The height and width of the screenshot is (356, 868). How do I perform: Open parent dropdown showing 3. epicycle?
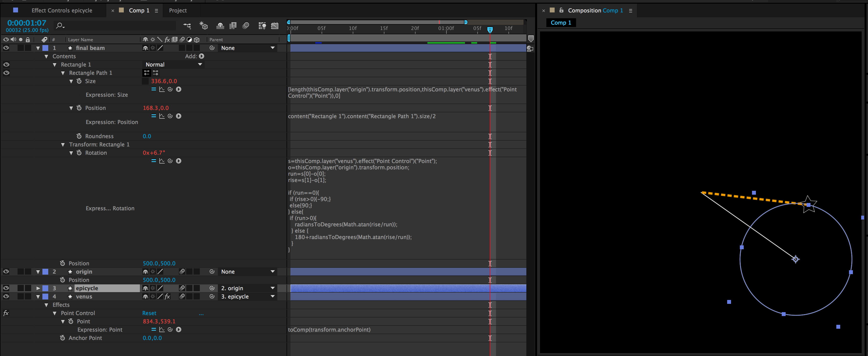click(x=248, y=297)
